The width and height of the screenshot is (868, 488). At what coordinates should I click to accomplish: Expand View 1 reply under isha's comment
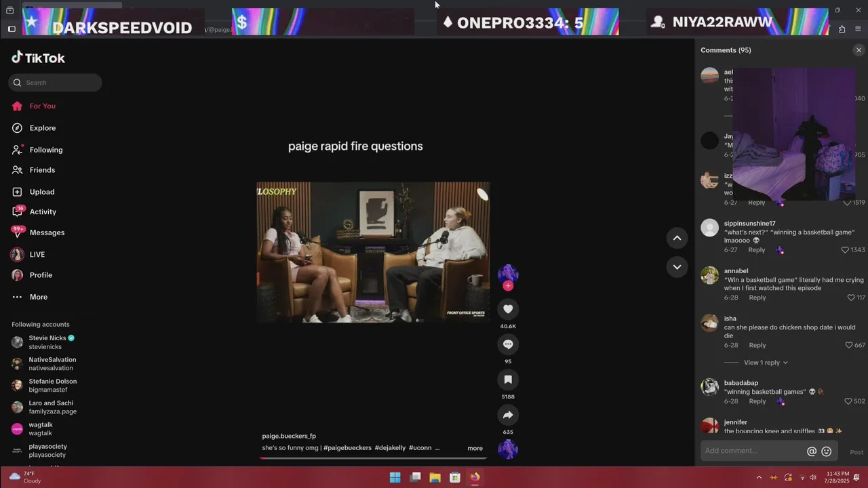click(766, 363)
